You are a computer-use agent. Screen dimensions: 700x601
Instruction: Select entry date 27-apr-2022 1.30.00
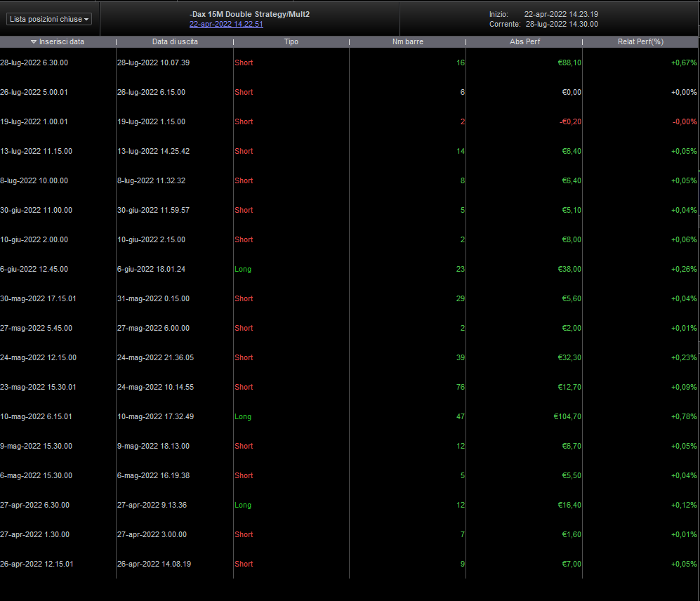tap(35, 534)
